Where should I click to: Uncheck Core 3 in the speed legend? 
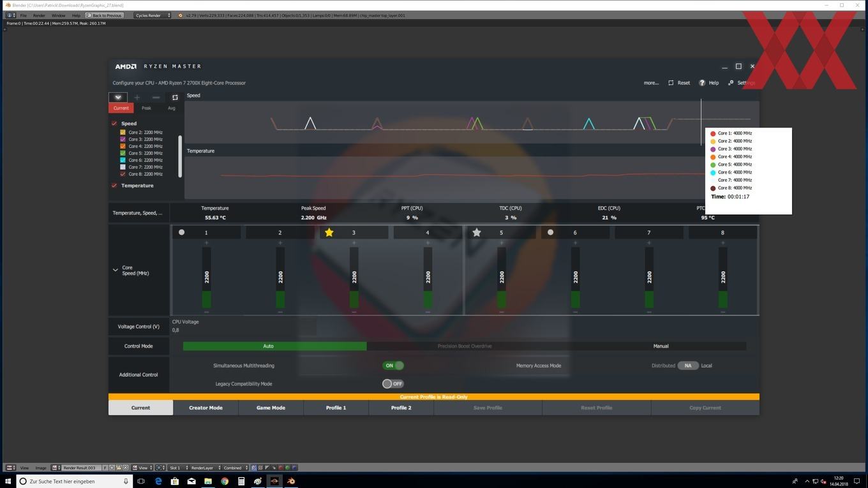[123, 139]
